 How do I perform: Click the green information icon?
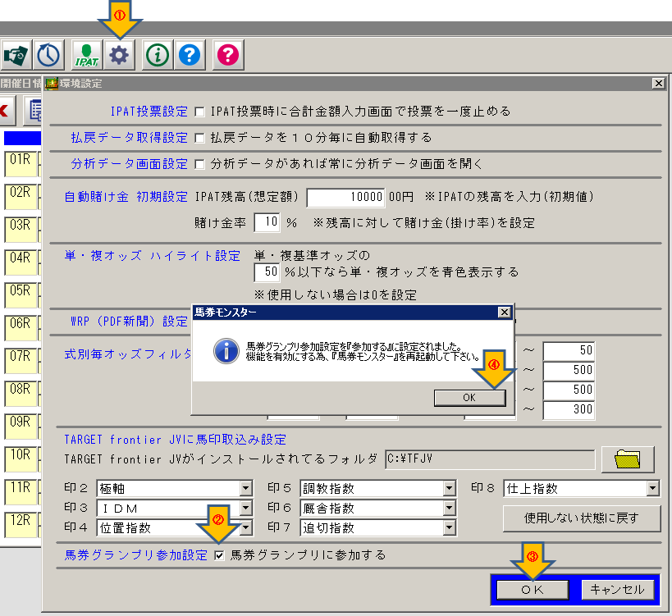click(158, 55)
